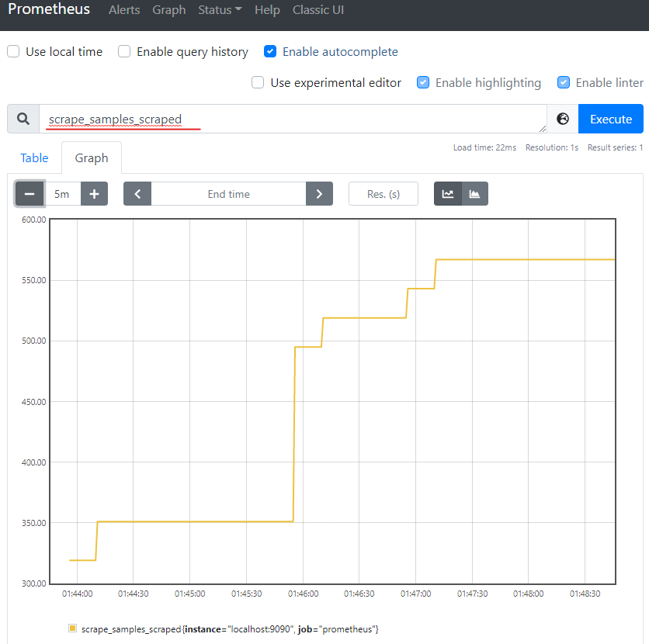Image resolution: width=649 pixels, height=644 pixels.
Task: Switch to stacked area chart mode
Action: (x=474, y=194)
